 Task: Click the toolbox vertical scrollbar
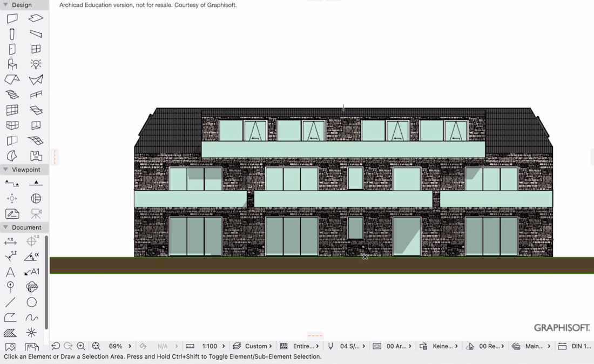46,282
